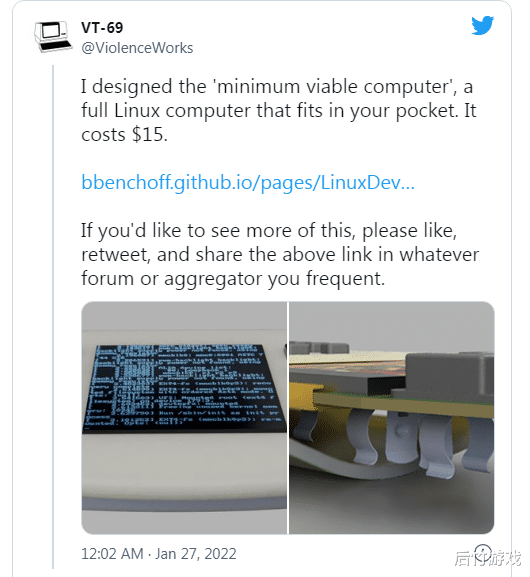Click the blue boot text on rendered screen
This screenshot has height=577, width=530.
point(184,386)
